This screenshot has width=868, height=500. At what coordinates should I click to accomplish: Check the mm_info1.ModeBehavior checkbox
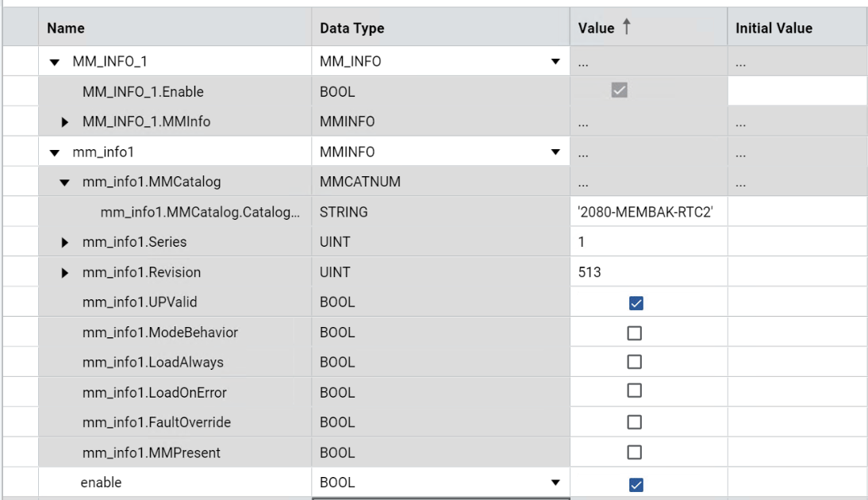click(635, 333)
